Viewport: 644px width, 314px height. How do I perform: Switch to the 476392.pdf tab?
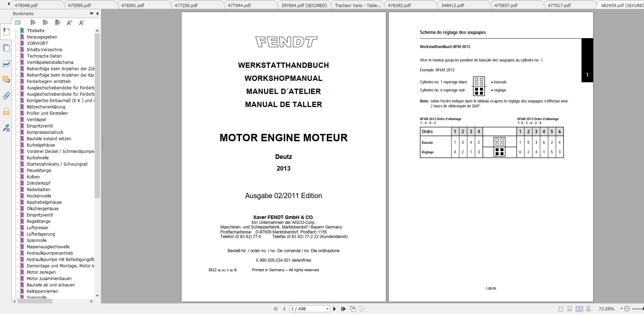coord(399,5)
